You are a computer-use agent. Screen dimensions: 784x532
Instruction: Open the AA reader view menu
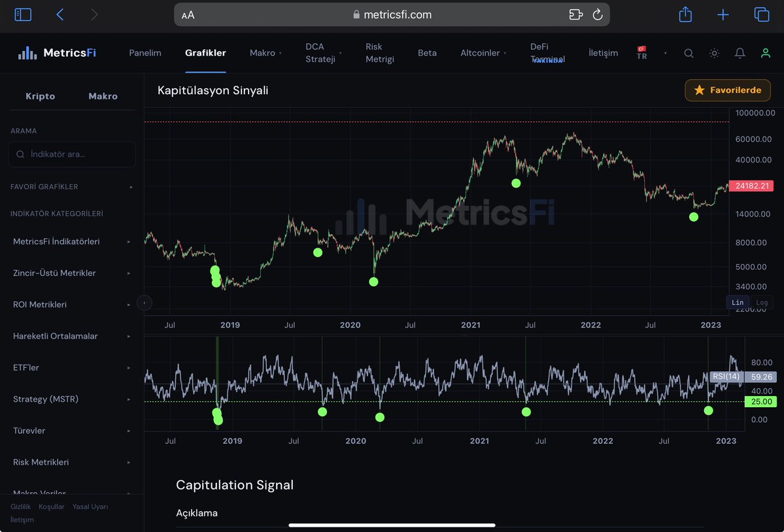(x=188, y=15)
